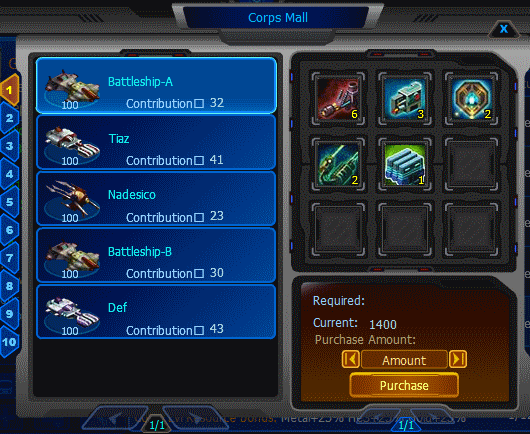Switch to level tab 2
The width and height of the screenshot is (530, 434).
9,118
